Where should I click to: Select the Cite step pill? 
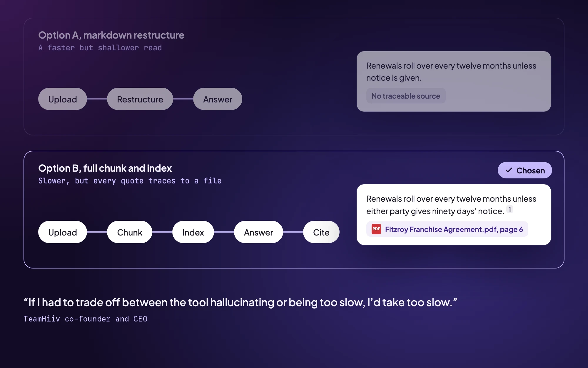(x=321, y=232)
